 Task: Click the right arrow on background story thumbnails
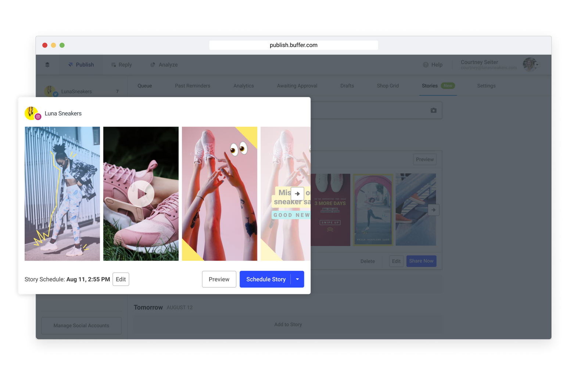[x=434, y=210]
